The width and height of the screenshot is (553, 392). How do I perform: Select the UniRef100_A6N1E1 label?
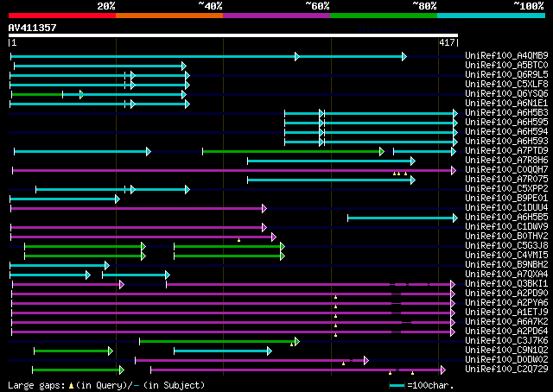(506, 103)
